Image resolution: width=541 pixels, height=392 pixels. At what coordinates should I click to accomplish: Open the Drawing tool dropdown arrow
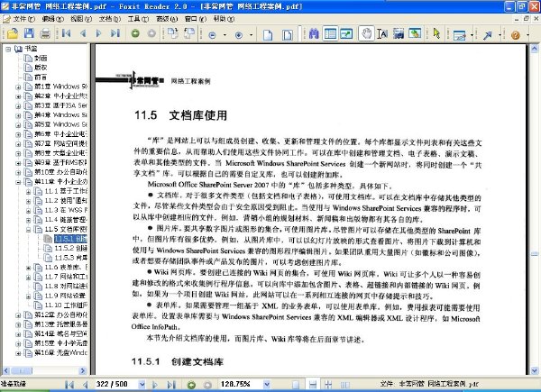(472, 35)
